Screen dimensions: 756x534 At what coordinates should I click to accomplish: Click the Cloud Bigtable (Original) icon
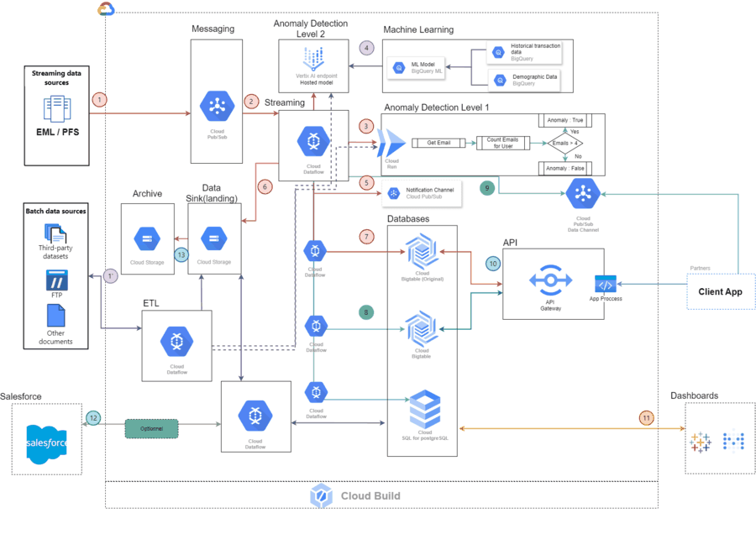pyautogui.click(x=422, y=252)
